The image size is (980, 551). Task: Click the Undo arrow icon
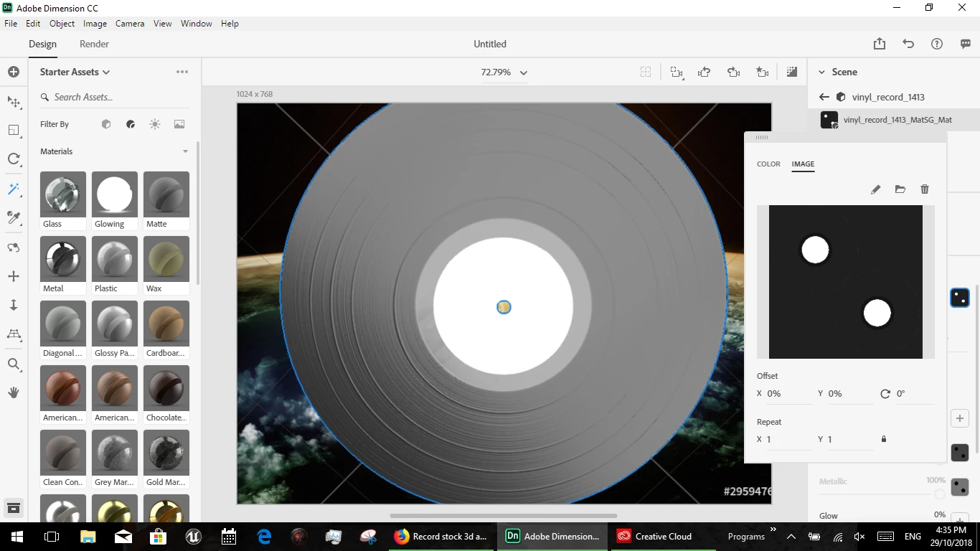(908, 44)
